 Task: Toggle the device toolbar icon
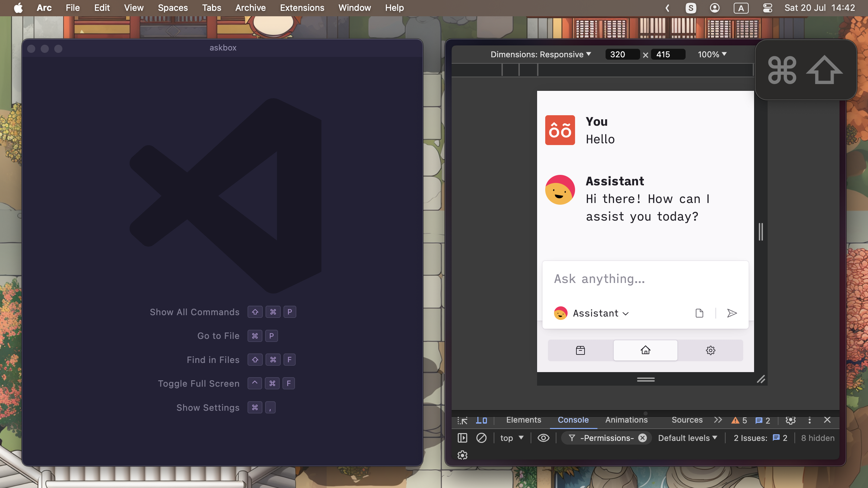click(481, 420)
